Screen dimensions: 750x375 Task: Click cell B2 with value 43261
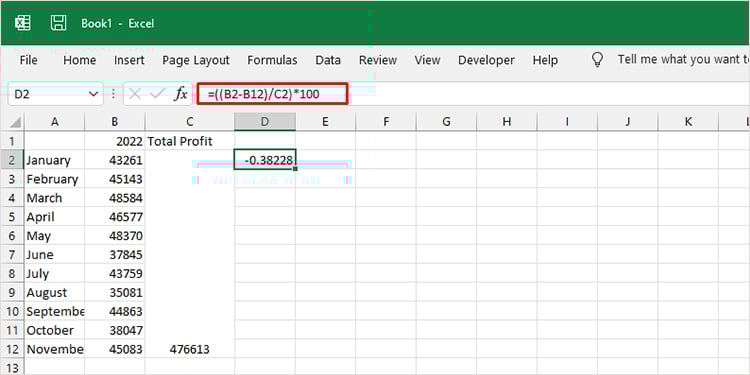115,160
